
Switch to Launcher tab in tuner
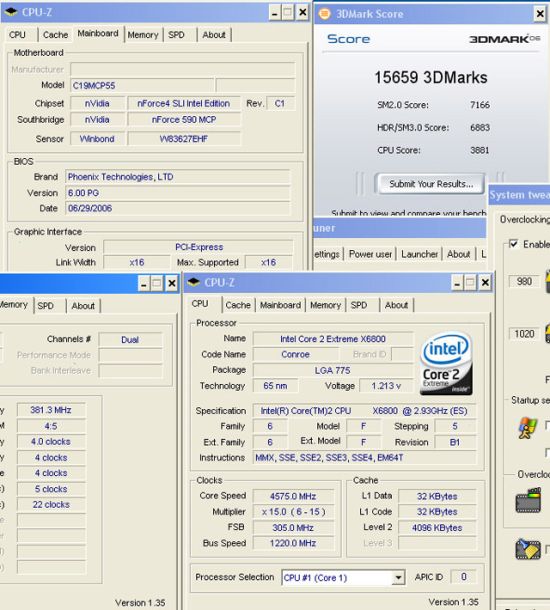(419, 254)
